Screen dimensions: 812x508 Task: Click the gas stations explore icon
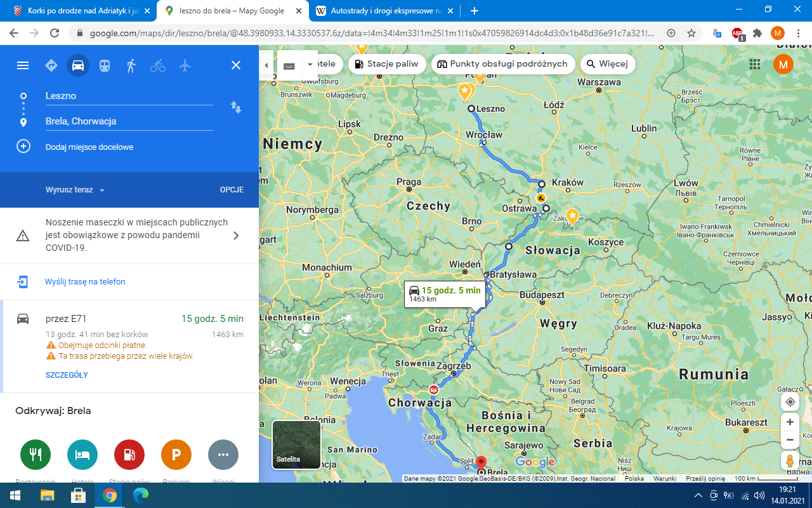pos(129,455)
